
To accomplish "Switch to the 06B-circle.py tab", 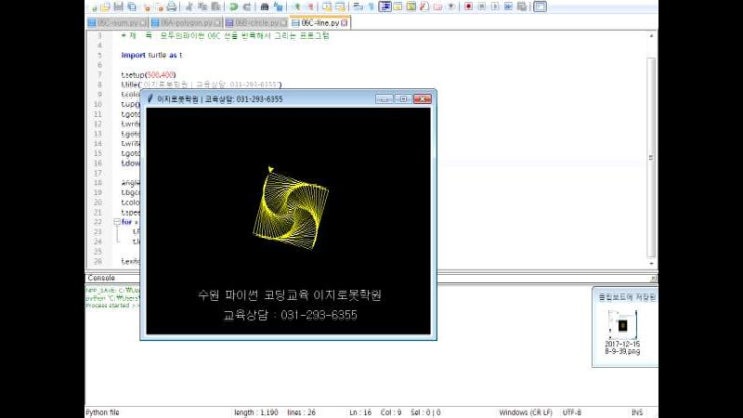I will pyautogui.click(x=256, y=22).
